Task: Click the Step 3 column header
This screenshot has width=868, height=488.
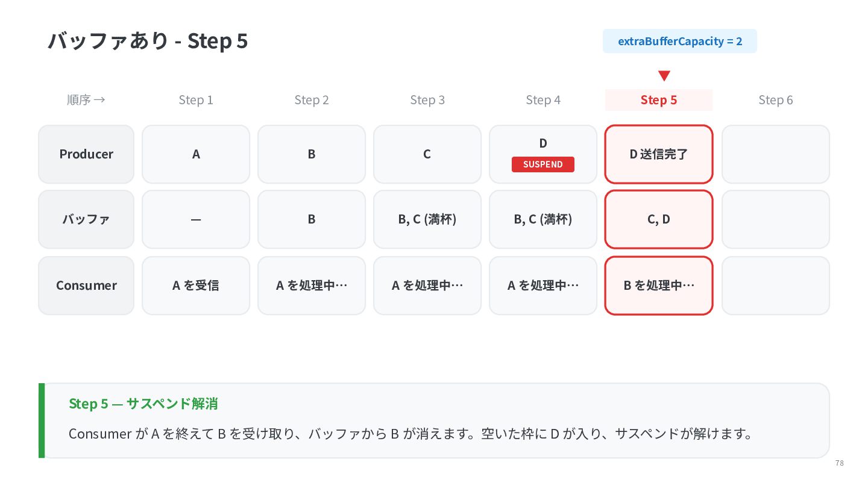Action: tap(427, 100)
